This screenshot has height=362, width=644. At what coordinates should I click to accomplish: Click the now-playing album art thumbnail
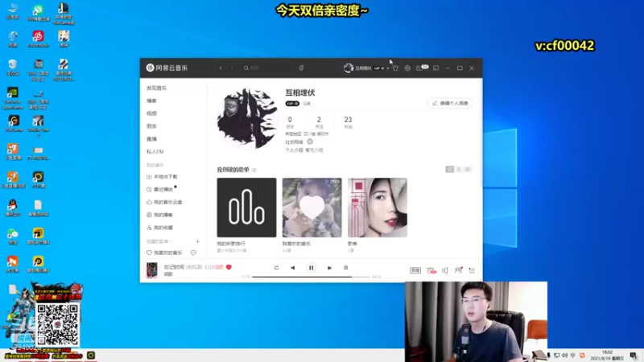[x=152, y=270]
